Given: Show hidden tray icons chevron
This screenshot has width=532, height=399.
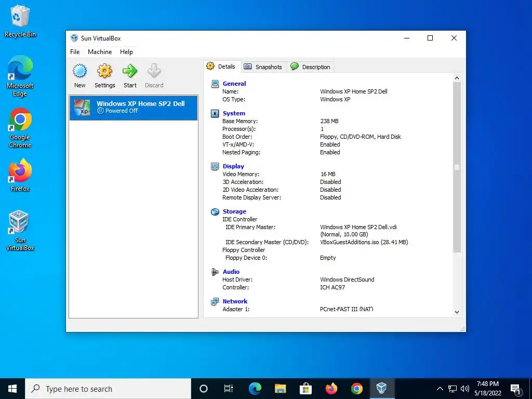Looking at the screenshot, I should click(x=440, y=389).
